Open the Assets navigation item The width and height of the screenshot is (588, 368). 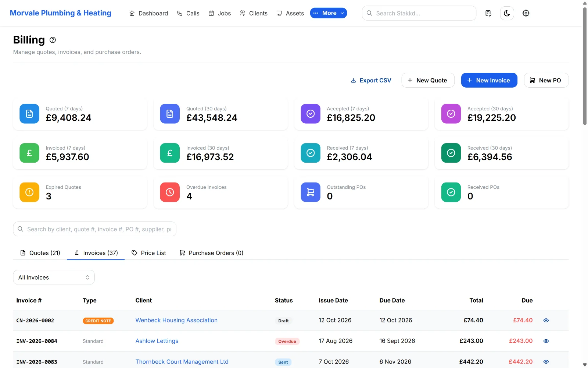(x=290, y=13)
